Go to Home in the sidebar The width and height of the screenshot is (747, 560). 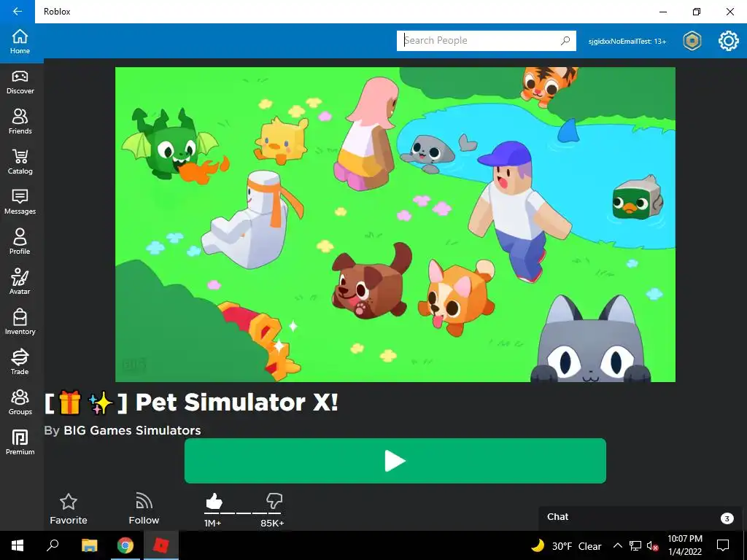tap(20, 42)
